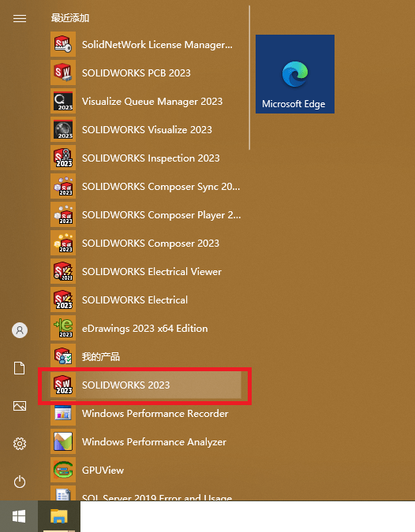The image size is (415, 532).
Task: Launch eDrawings 2023 x64 Edition icon
Action: coord(63,328)
